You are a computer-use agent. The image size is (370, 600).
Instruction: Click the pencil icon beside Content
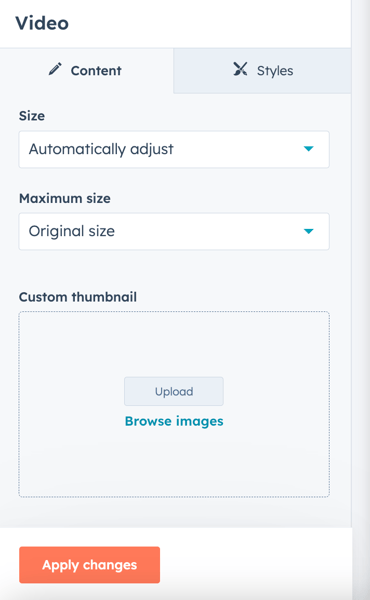coord(55,69)
